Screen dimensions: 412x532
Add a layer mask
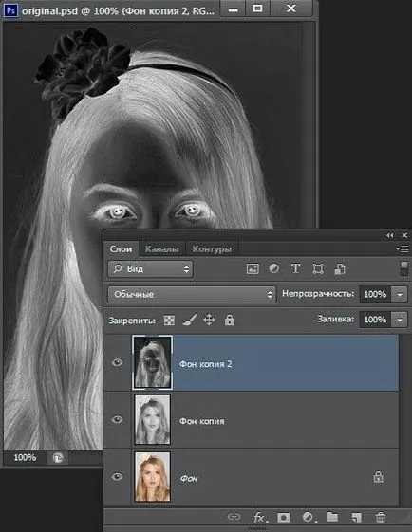[284, 518]
